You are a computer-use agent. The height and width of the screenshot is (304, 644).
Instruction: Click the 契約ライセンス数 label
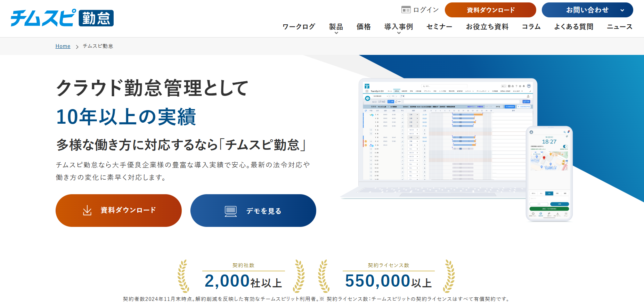(389, 265)
